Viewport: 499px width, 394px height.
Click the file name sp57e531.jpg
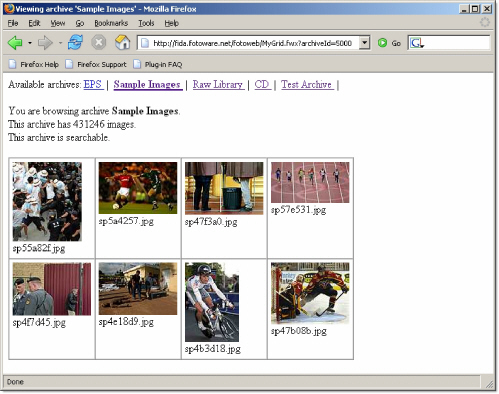pos(298,210)
